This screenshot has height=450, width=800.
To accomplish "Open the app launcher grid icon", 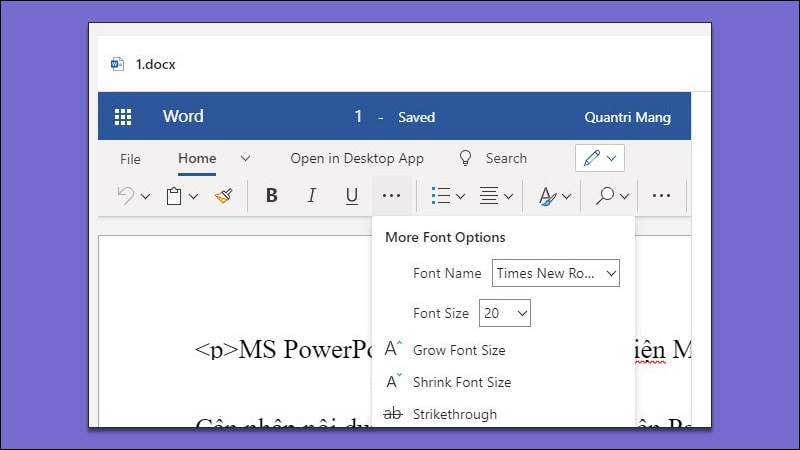I will (x=123, y=117).
